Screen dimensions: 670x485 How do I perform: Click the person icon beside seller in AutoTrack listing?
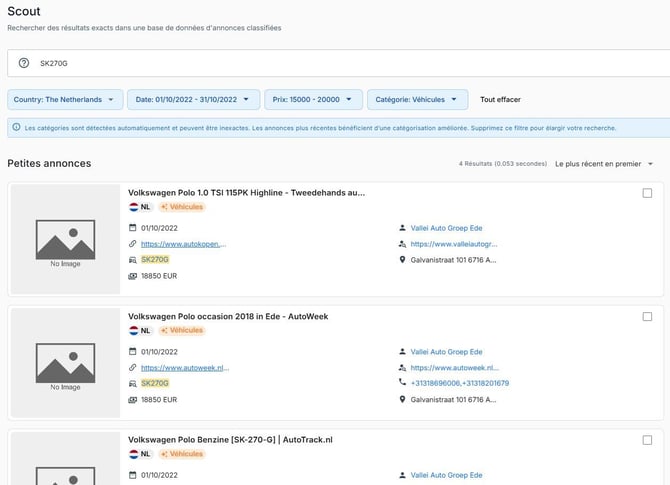[x=402, y=475]
